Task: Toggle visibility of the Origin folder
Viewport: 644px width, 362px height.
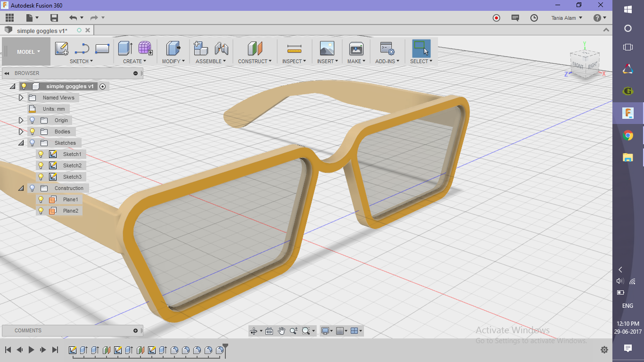Action: coord(33,120)
